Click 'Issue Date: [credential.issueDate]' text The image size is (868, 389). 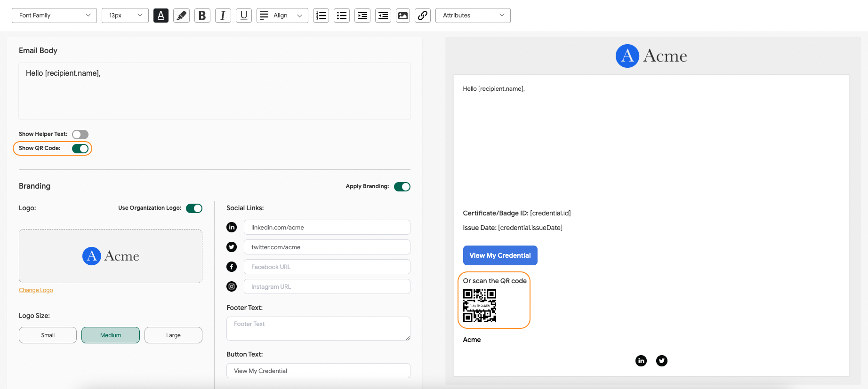(x=513, y=228)
